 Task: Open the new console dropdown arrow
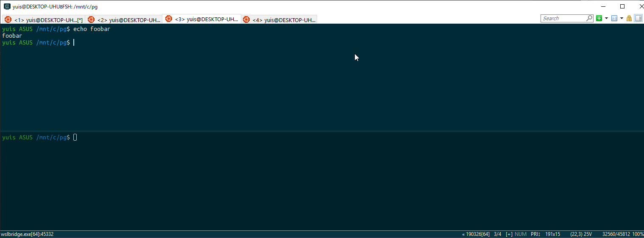(606, 18)
